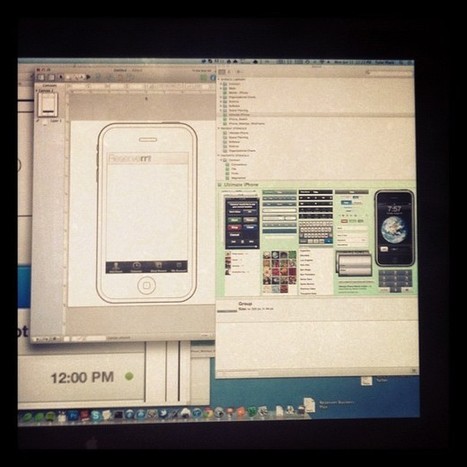Image resolution: width=467 pixels, height=467 pixels.
Task: Open Google Chrome from the Dock
Action: point(208,413)
